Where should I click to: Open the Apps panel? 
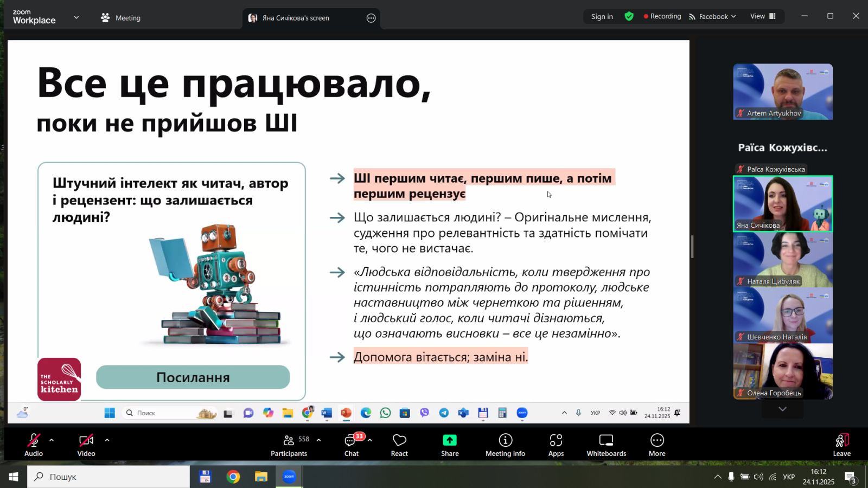(556, 445)
